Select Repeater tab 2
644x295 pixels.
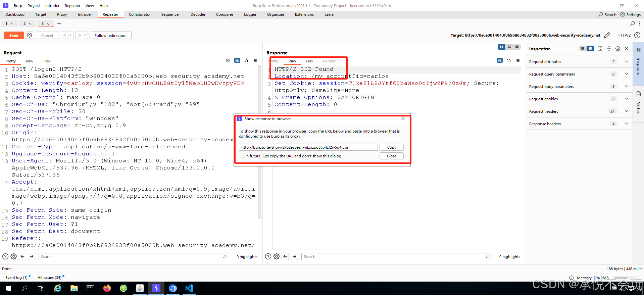coord(24,23)
